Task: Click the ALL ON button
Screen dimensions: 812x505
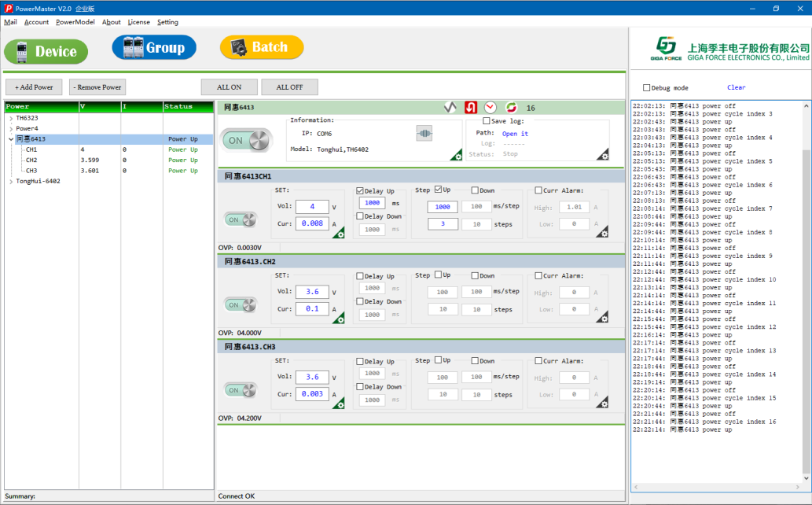Action: click(x=230, y=87)
